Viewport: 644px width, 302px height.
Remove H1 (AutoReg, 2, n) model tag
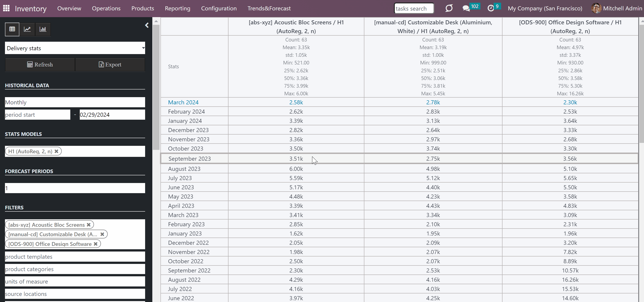click(x=57, y=151)
